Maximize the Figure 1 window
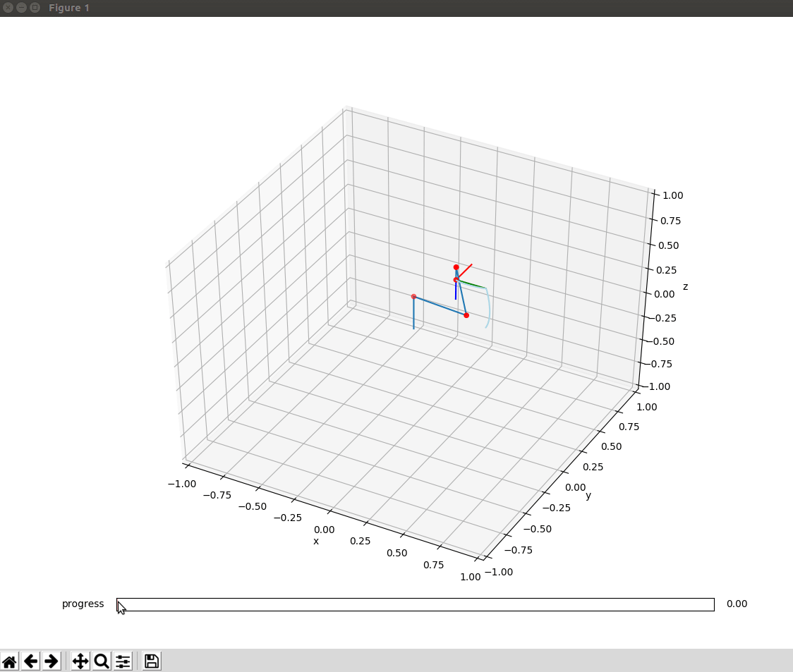Image resolution: width=793 pixels, height=672 pixels. click(x=34, y=8)
